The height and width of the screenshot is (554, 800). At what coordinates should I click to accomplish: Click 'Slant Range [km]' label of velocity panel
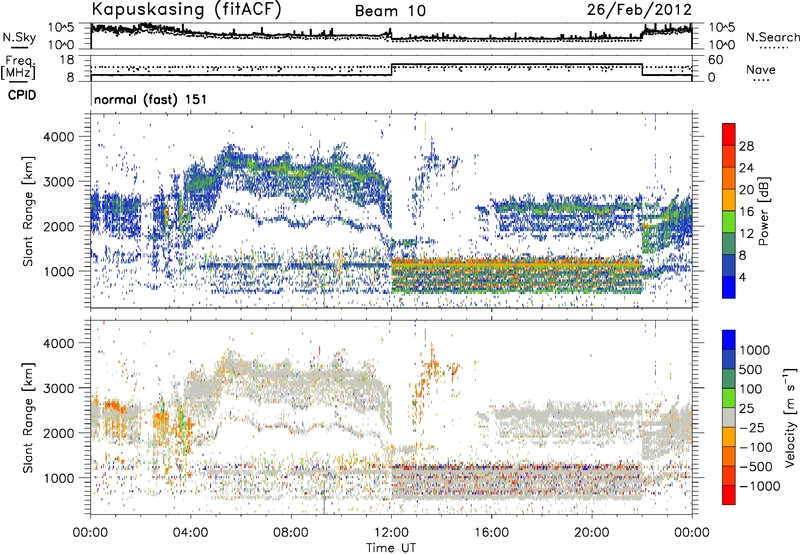pyautogui.click(x=28, y=418)
